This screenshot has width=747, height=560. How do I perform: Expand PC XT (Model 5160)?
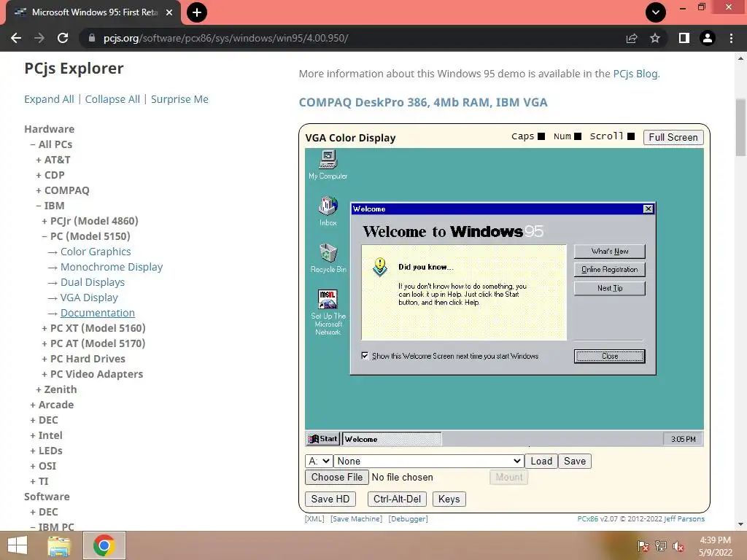pyautogui.click(x=93, y=327)
